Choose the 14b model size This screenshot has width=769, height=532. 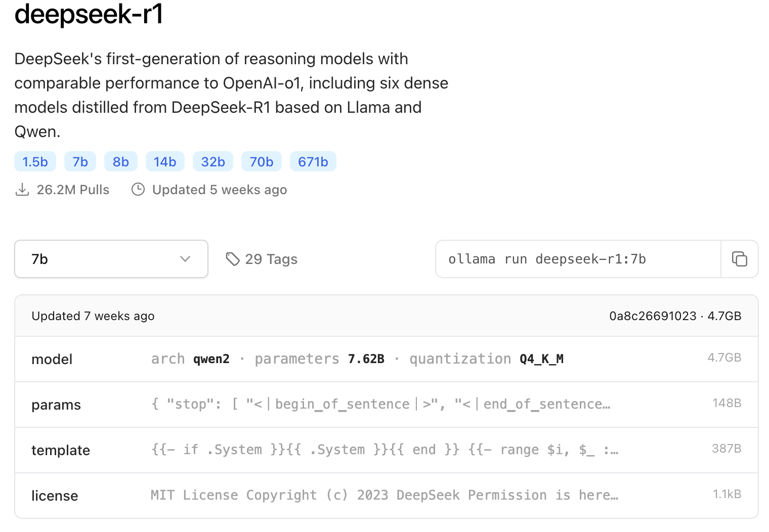[165, 162]
